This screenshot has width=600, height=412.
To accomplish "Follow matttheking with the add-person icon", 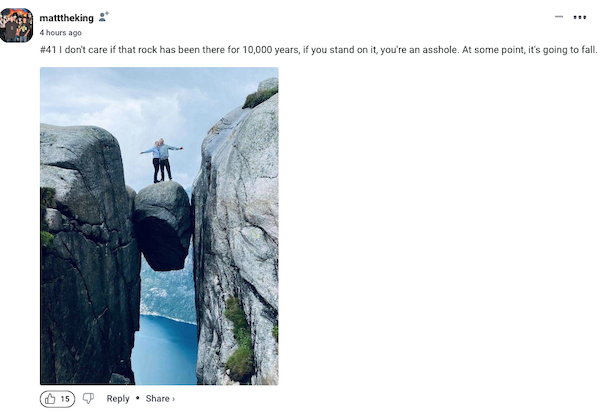I will 104,17.
